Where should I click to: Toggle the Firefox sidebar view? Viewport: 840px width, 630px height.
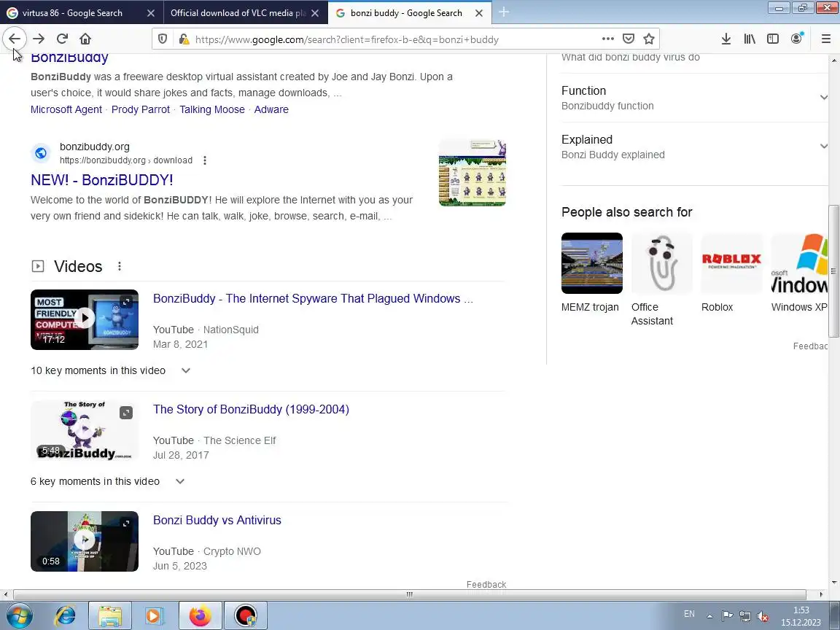coord(772,39)
